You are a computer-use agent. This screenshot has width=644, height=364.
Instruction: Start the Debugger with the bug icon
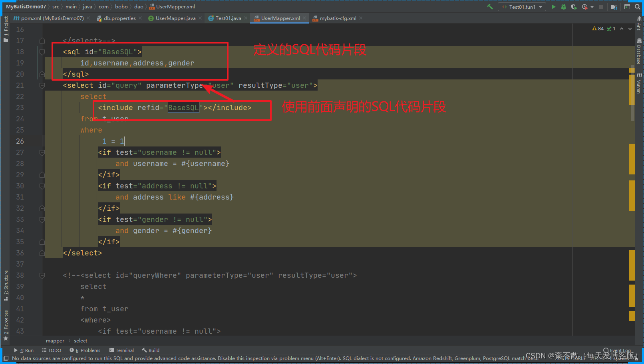coord(563,7)
